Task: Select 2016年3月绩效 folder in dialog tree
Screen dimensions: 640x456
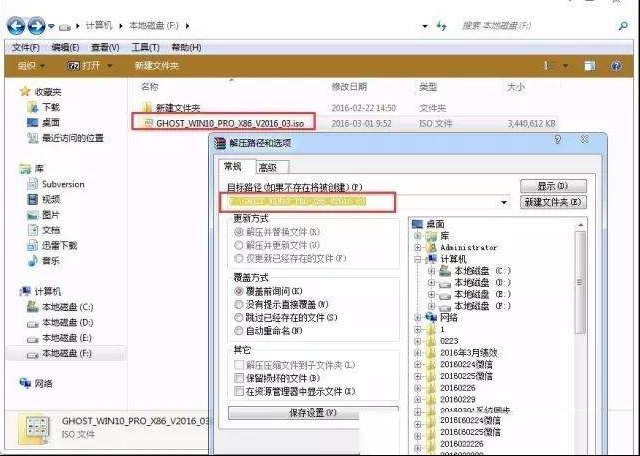Action: pos(469,353)
